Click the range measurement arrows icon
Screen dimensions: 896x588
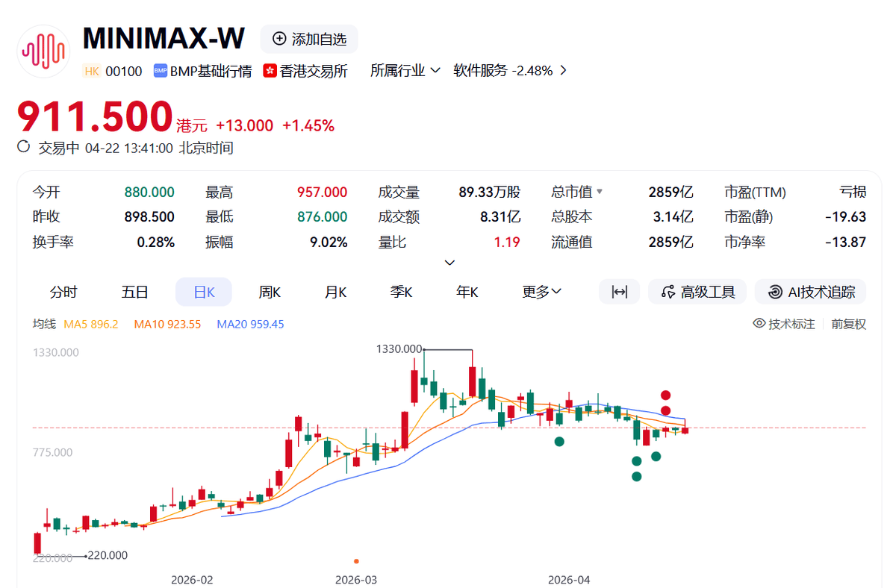point(620,292)
